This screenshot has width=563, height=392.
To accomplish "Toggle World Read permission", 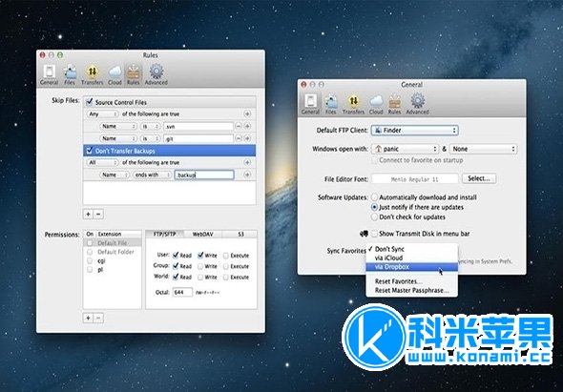I will click(176, 278).
